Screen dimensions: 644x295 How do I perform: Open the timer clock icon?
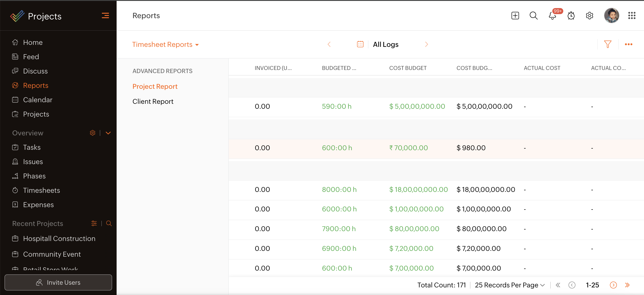click(571, 16)
